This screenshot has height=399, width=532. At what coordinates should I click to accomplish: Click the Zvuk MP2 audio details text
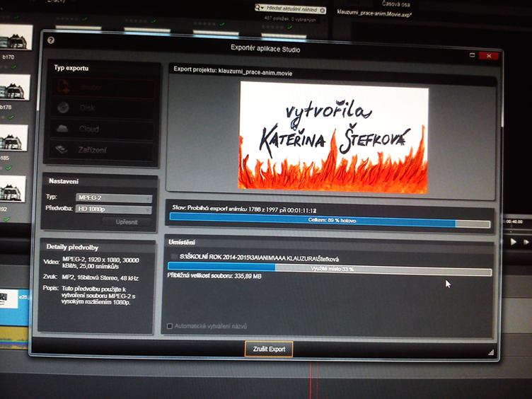pyautogui.click(x=100, y=278)
